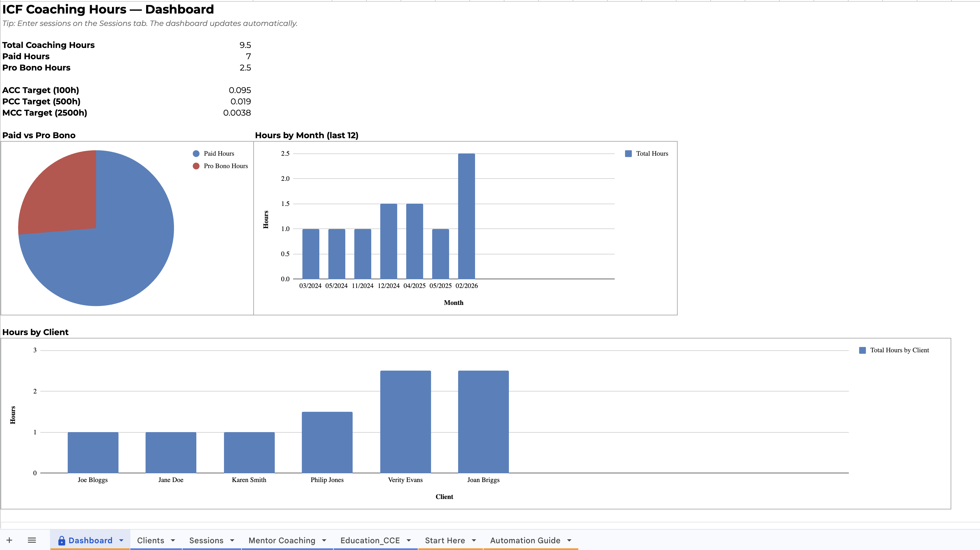Open the Dashboard tab dropdown arrow
The image size is (980, 550).
[121, 540]
